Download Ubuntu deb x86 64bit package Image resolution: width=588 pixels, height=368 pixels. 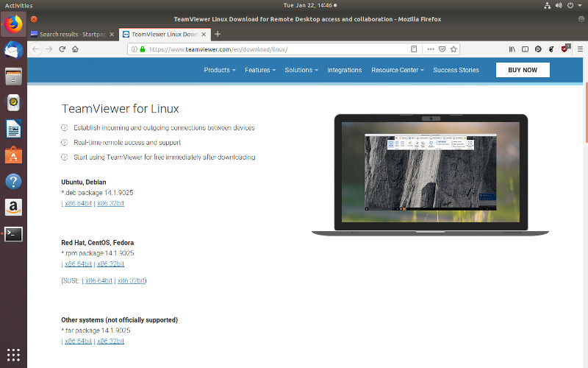pyautogui.click(x=78, y=203)
